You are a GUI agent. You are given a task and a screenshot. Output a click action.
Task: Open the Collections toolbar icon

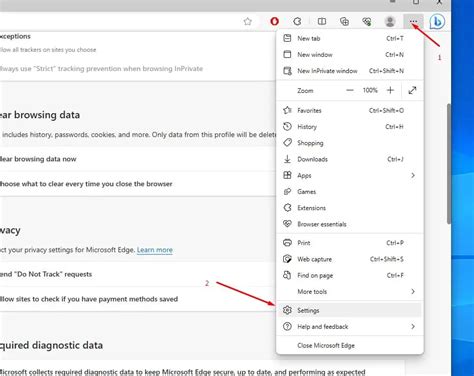pyautogui.click(x=344, y=22)
